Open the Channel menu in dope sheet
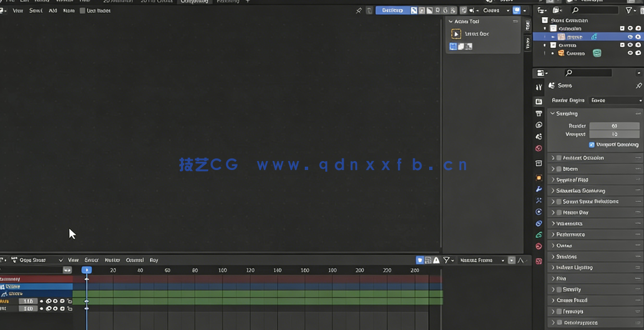Viewport: 644px width, 330px height. 135,260
